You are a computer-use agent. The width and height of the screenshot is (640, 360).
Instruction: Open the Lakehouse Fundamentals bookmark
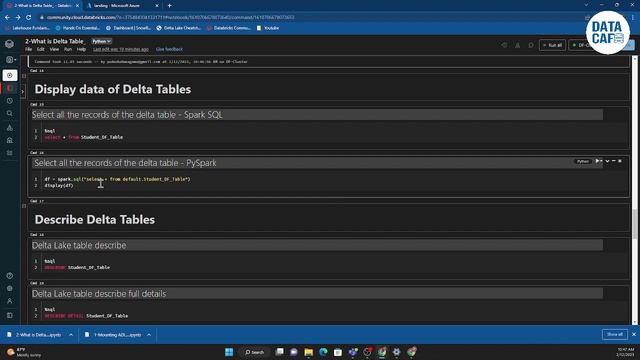point(27,28)
